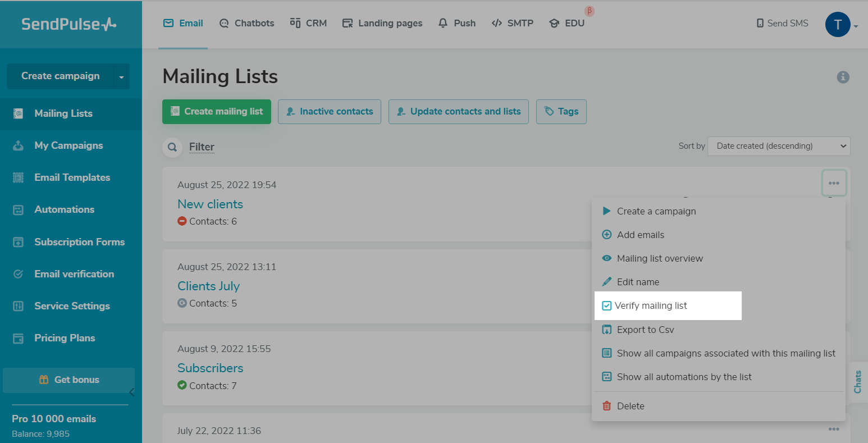
Task: Click the Tags button
Action: click(561, 112)
